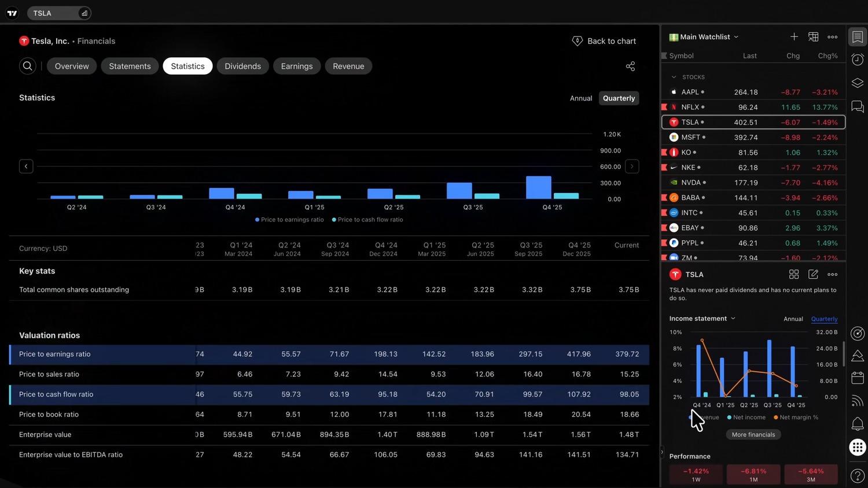Toggle the Price to earnings ratio legend item
Image resolution: width=868 pixels, height=488 pixels.
[x=289, y=220]
